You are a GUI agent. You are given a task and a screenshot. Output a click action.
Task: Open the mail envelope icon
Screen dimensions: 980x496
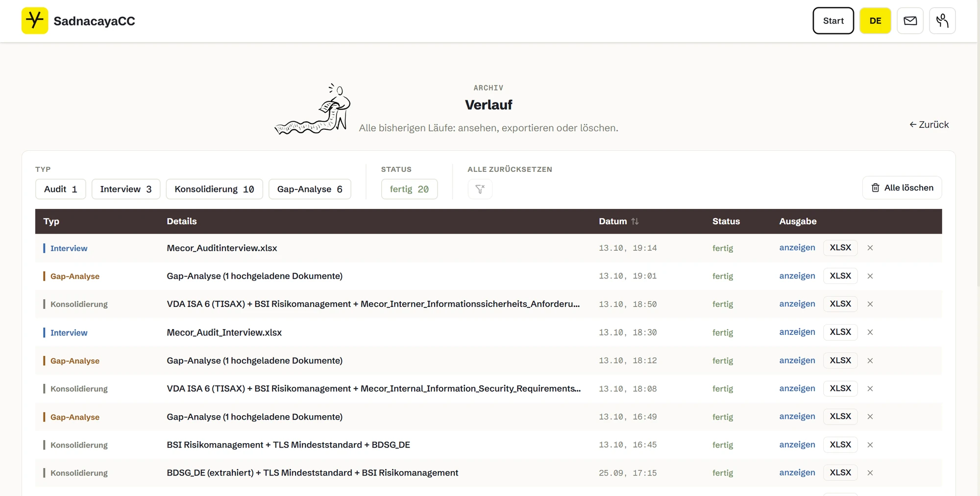[910, 21]
